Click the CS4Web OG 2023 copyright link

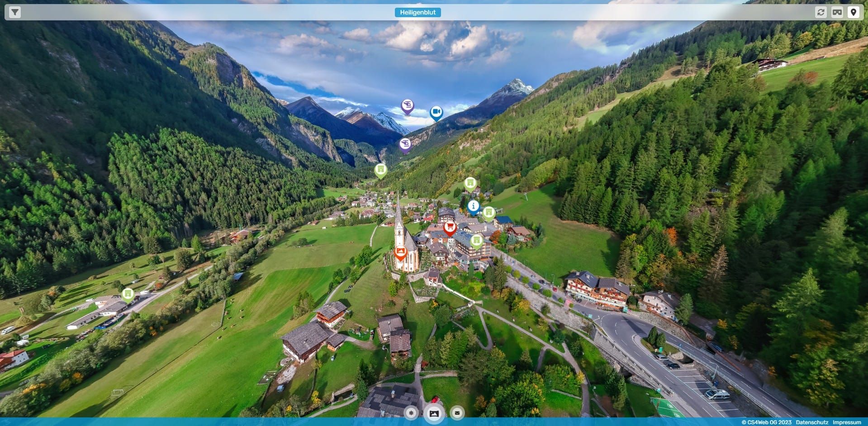[766, 422]
